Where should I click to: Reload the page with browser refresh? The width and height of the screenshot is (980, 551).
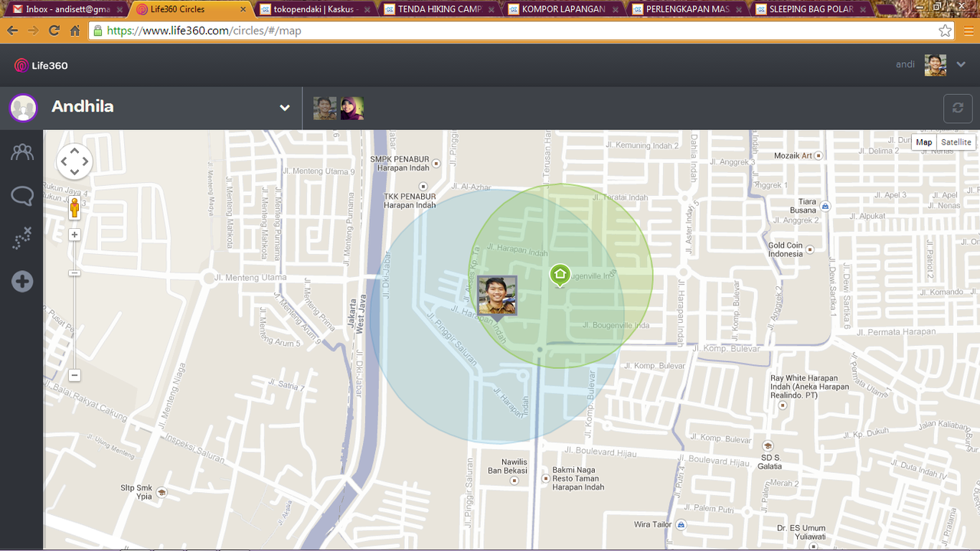[54, 31]
